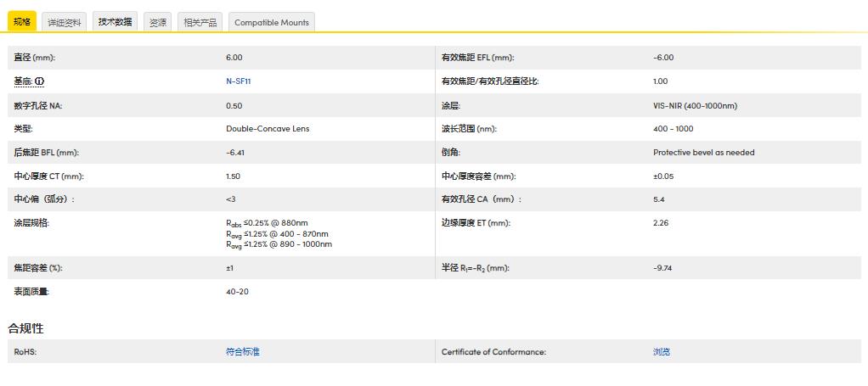Click the info icon next to 基底
Viewport: 868px width, 386px height.
40,81
